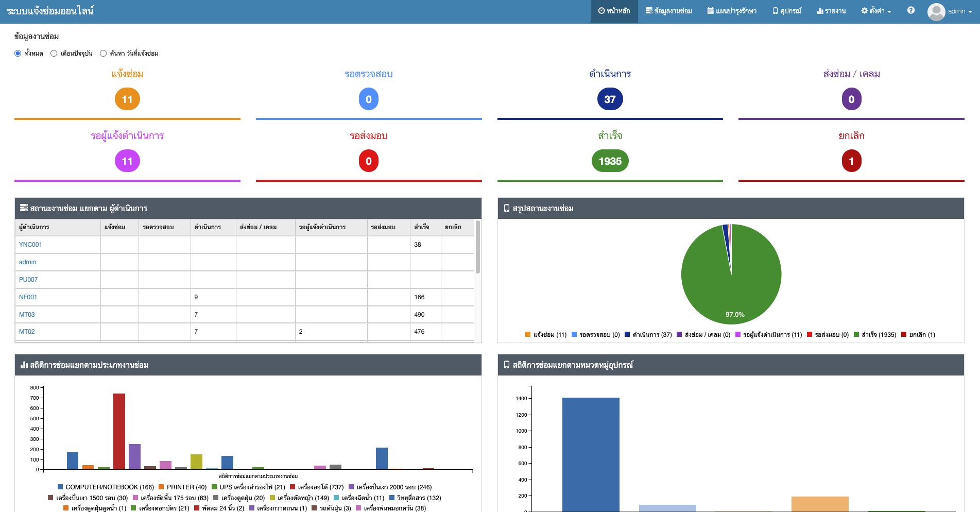The image size is (980, 512).
Task: Click the admin user avatar icon
Action: click(936, 11)
